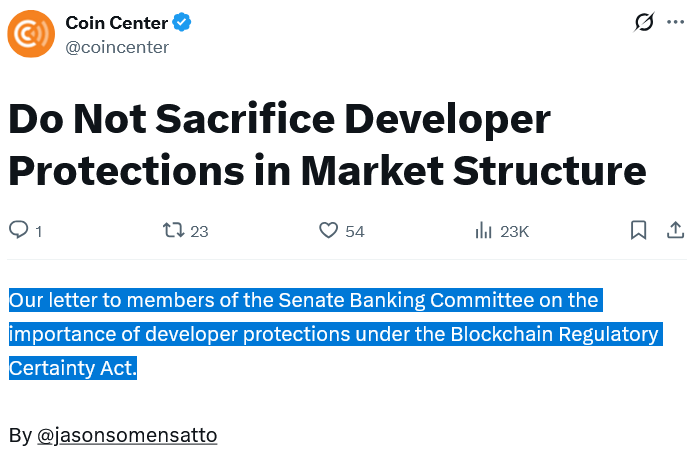The height and width of the screenshot is (451, 693).
Task: Click the highlighted "Our letter to members" line
Action: (304, 300)
